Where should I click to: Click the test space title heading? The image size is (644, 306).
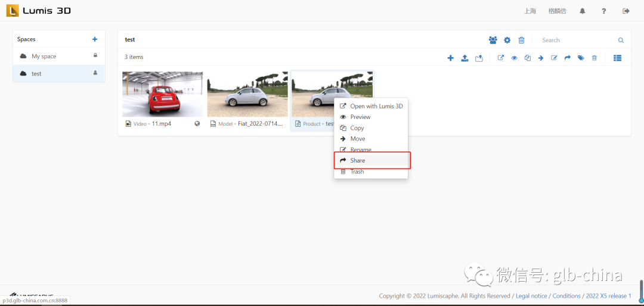(x=130, y=40)
